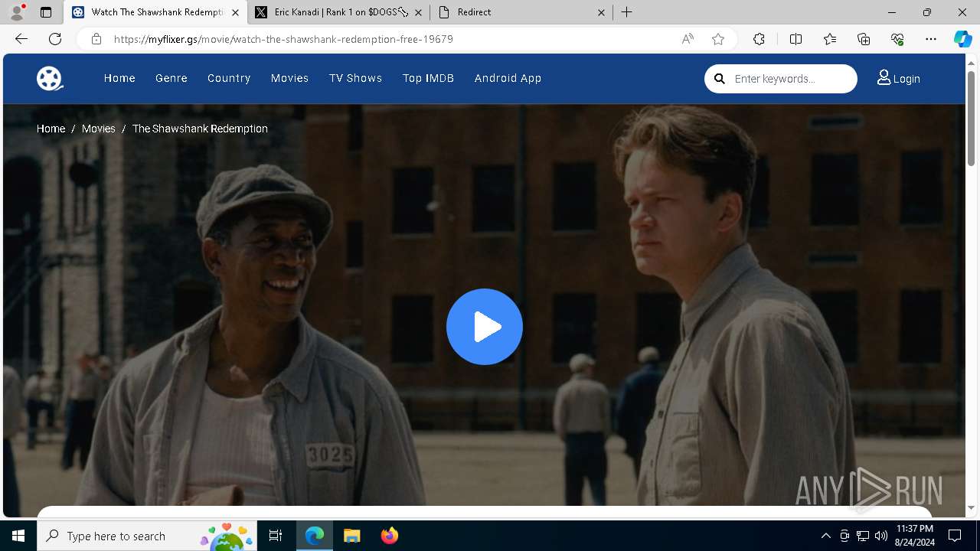Focus the Enter keywords search field
This screenshot has height=551, width=980.
pos(791,79)
